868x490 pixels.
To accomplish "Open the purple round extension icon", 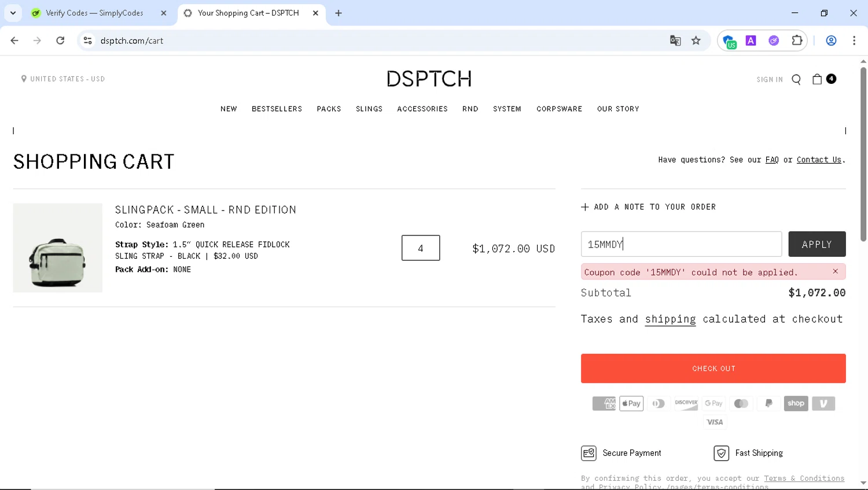I will click(x=774, y=40).
